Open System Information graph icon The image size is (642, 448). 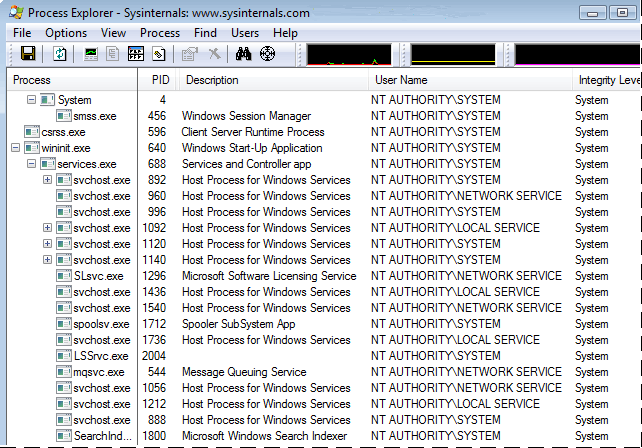click(x=91, y=53)
